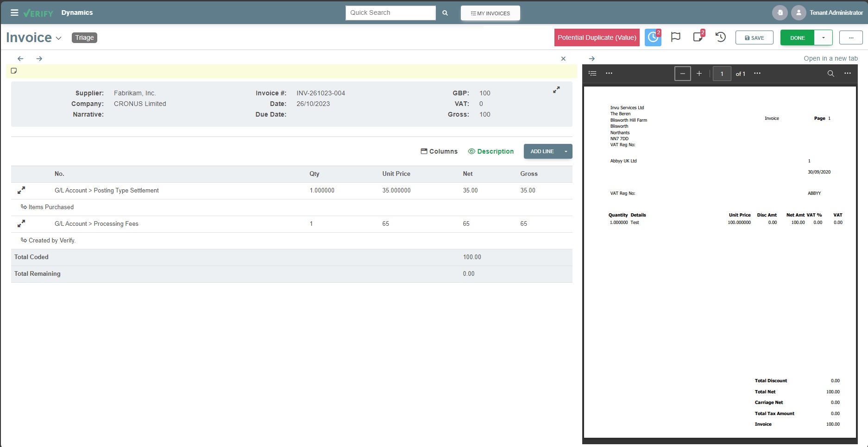Screen dimensions: 868x447
Task: Select the Dynamics menu item
Action: tap(77, 12)
